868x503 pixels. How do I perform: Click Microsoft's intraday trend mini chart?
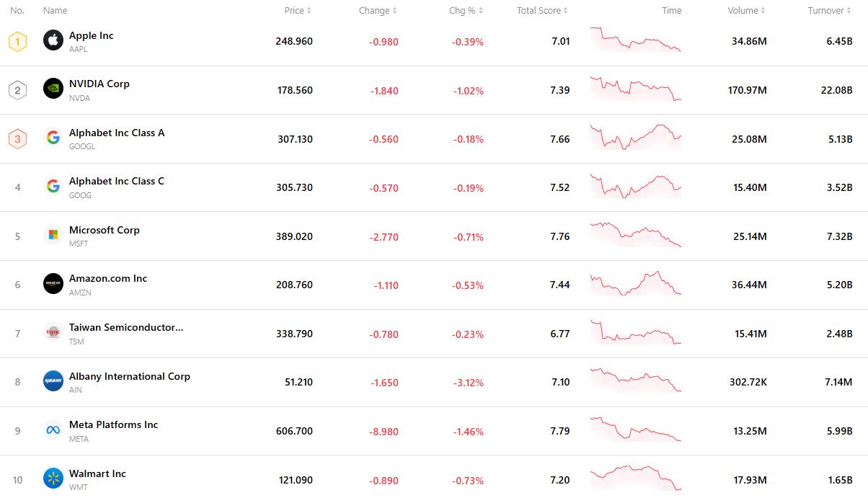[x=635, y=235]
